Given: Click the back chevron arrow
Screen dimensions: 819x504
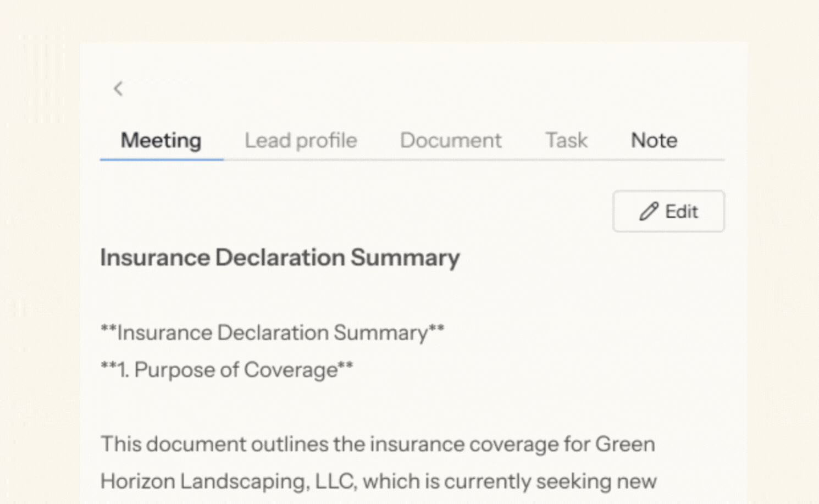Looking at the screenshot, I should click(118, 88).
